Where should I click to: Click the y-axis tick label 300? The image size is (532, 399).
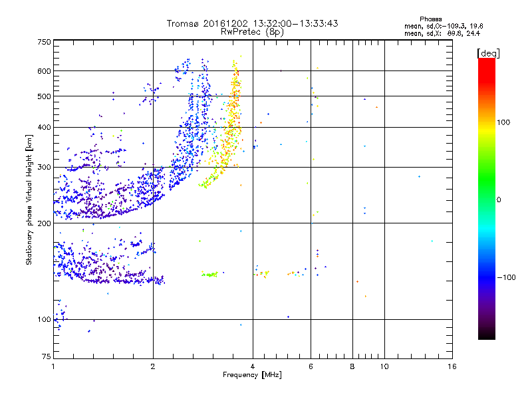coord(45,168)
